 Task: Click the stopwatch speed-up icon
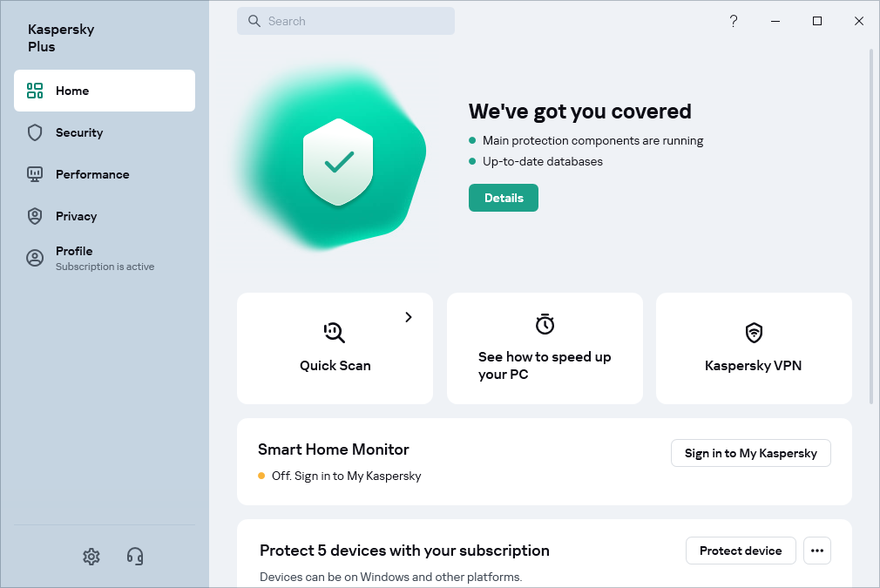(x=545, y=324)
